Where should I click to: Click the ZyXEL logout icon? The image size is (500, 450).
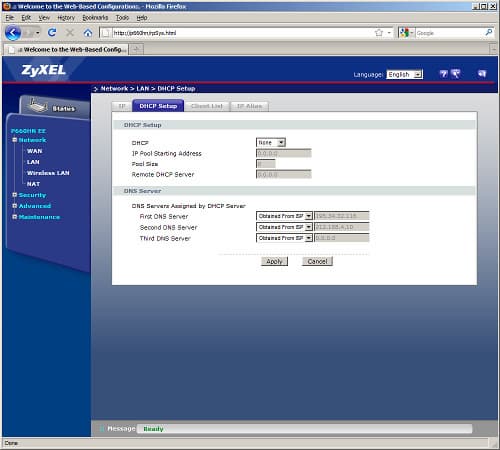tap(482, 74)
